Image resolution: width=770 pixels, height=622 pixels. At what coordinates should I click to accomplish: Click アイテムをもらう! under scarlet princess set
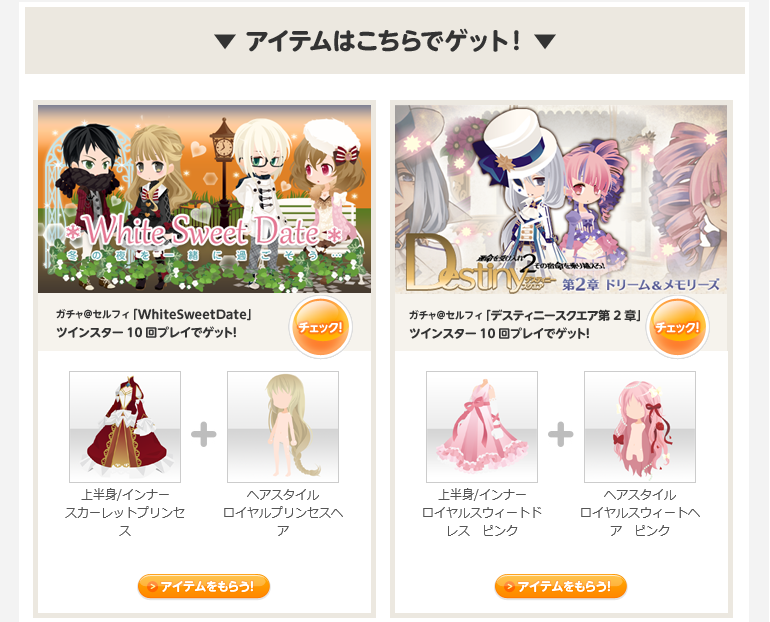(x=204, y=586)
